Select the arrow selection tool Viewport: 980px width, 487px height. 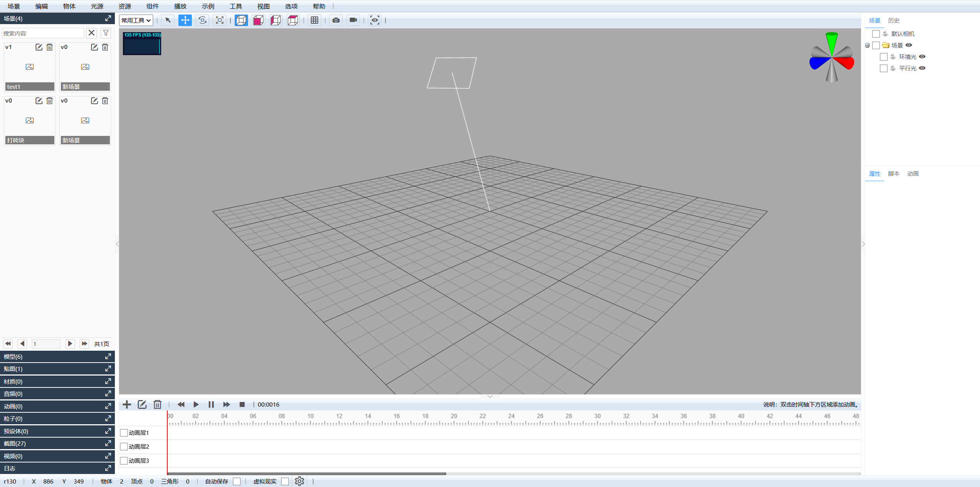click(168, 20)
